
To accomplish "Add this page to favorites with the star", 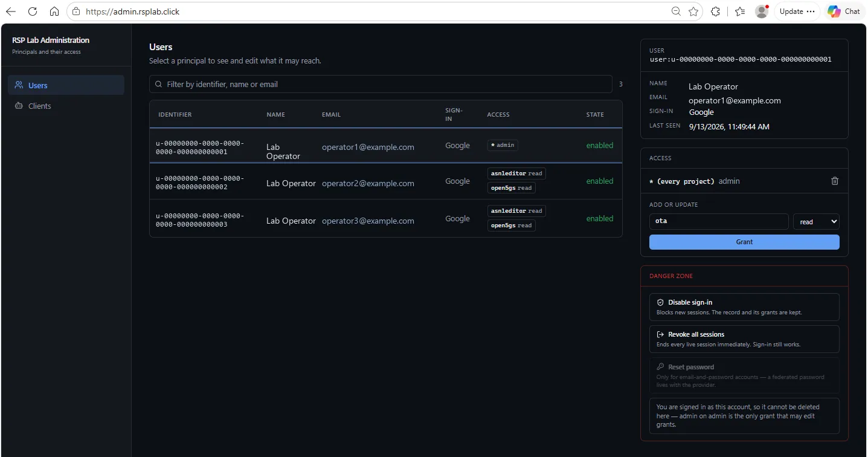I will point(693,11).
